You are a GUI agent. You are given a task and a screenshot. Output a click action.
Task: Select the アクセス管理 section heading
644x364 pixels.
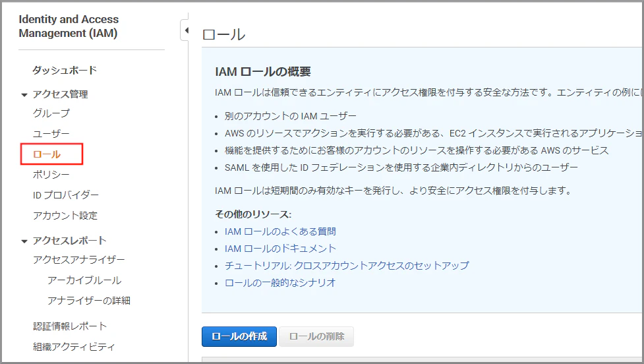coord(61,94)
